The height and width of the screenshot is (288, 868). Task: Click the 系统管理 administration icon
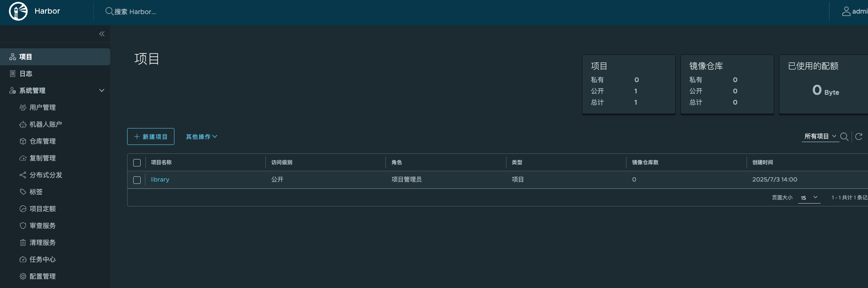coord(13,91)
